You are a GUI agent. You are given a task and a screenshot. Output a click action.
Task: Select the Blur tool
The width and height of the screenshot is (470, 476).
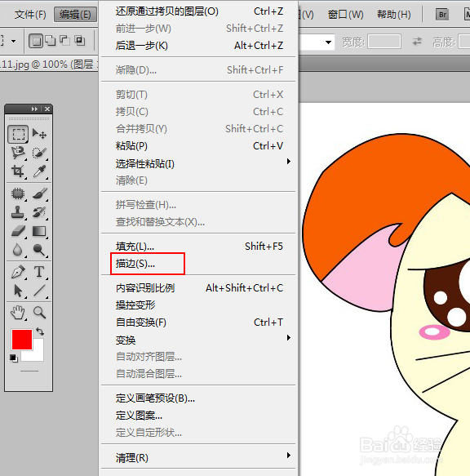(18, 250)
